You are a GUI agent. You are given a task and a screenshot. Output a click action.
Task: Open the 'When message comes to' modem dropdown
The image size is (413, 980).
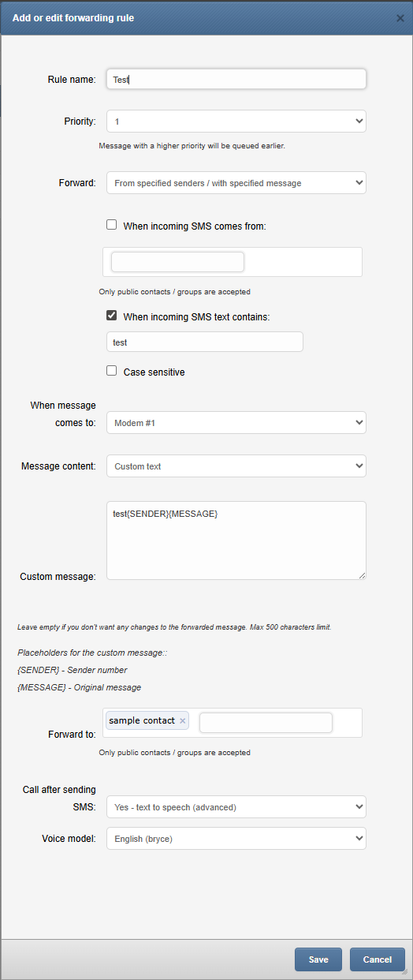click(x=236, y=423)
